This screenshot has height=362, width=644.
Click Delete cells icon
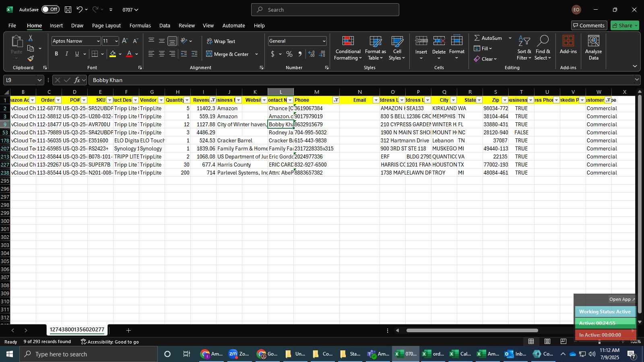click(439, 41)
